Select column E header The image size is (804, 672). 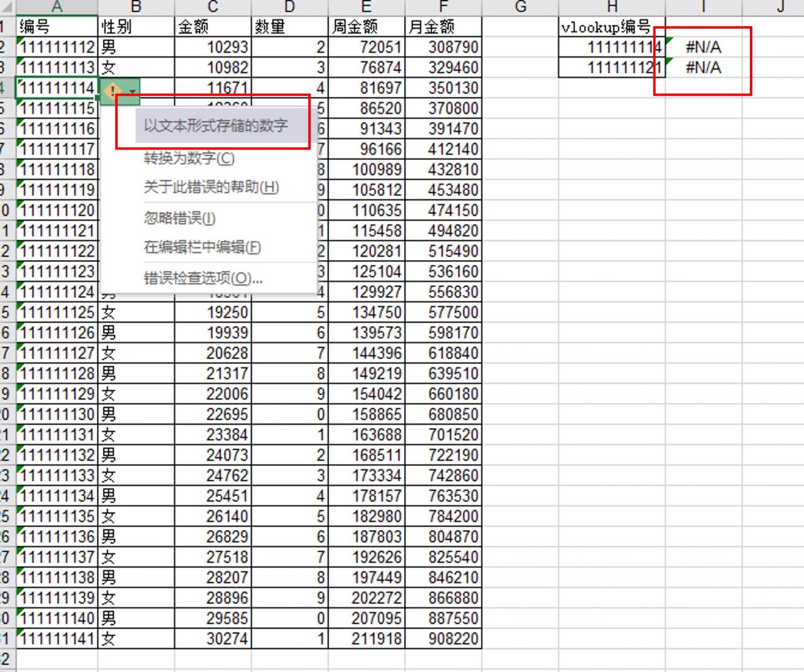[x=367, y=7]
